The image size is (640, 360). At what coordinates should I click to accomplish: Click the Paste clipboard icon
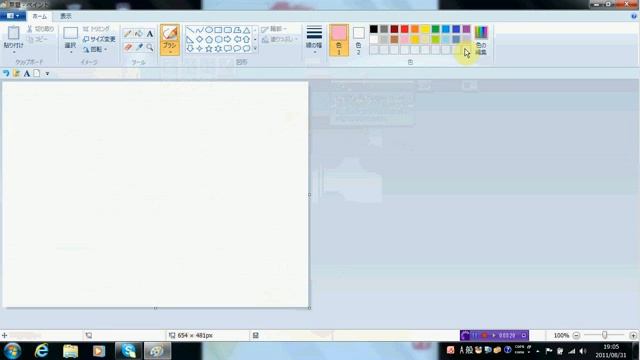pyautogui.click(x=13, y=33)
